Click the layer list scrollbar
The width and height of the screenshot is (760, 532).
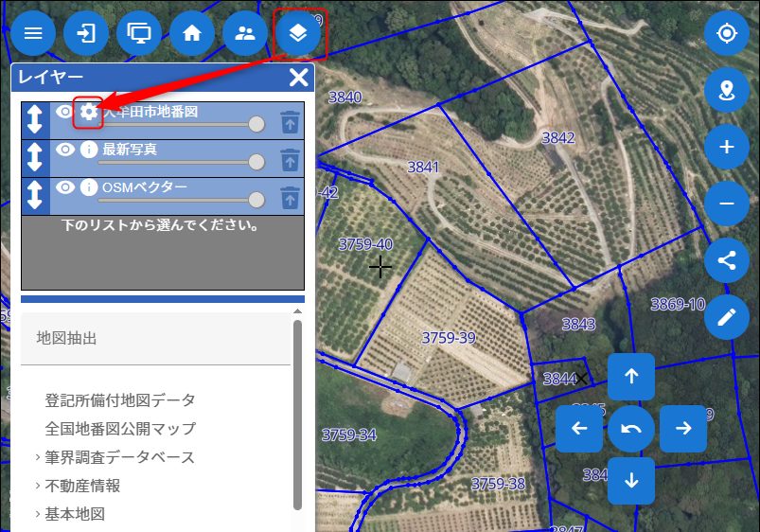297,415
